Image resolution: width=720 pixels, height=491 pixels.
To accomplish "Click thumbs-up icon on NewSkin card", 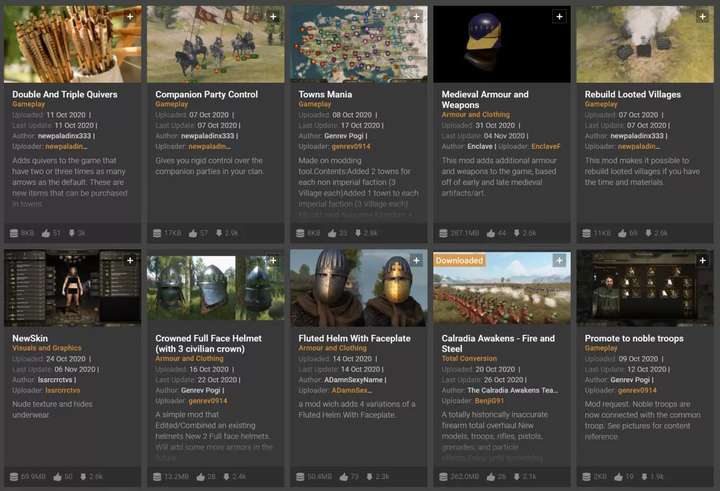I will [57, 477].
